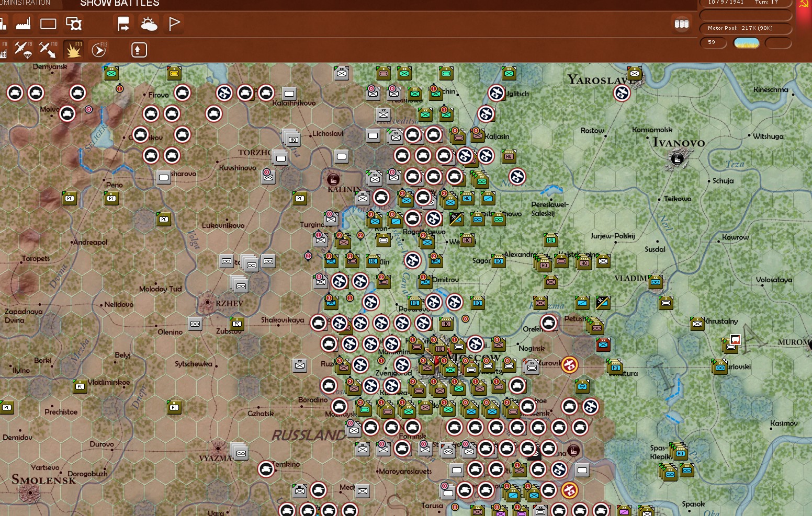Click the Rostow town label

(592, 130)
